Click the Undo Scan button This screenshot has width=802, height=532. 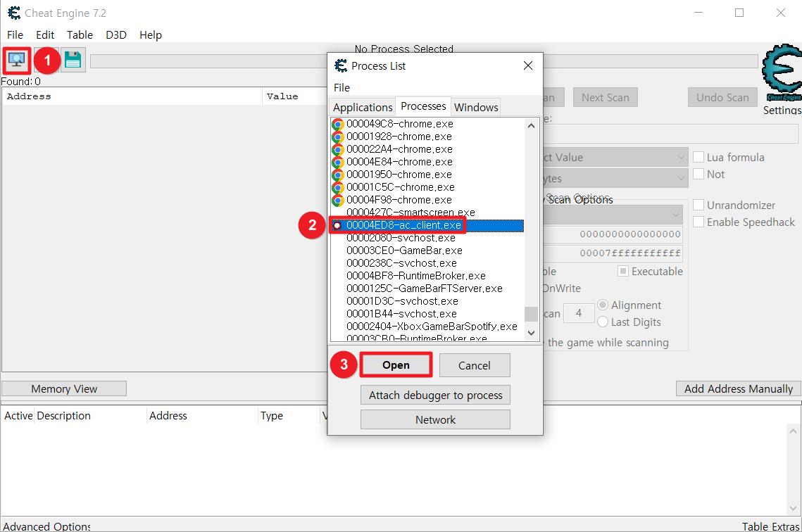[722, 97]
